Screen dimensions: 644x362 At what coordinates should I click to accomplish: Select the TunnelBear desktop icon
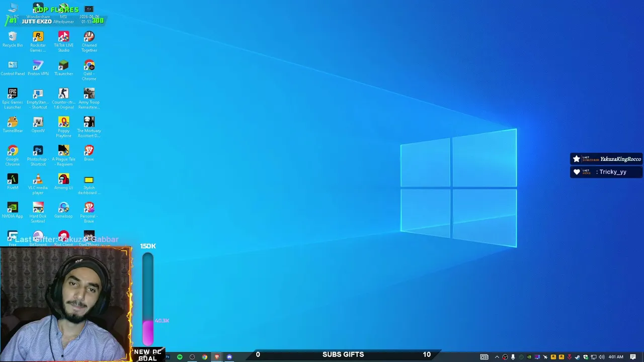[13, 125]
